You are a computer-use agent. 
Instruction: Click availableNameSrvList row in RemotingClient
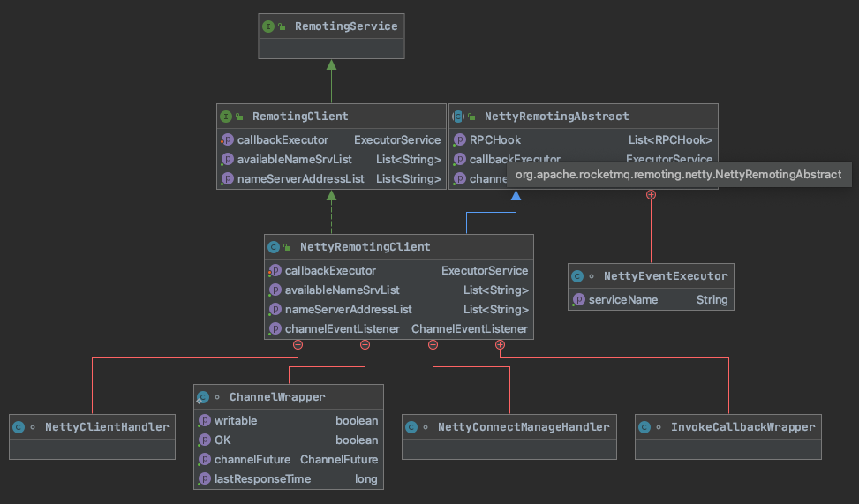[x=331, y=160]
